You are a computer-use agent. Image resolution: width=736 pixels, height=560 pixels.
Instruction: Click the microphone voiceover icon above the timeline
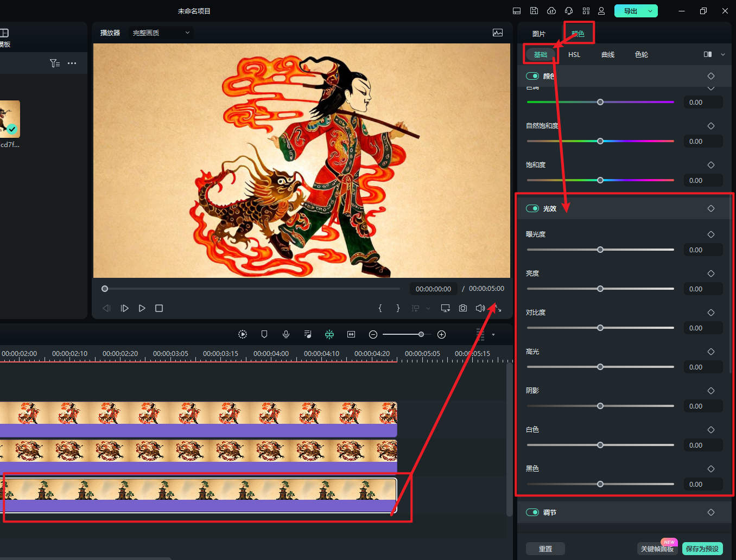coord(286,334)
